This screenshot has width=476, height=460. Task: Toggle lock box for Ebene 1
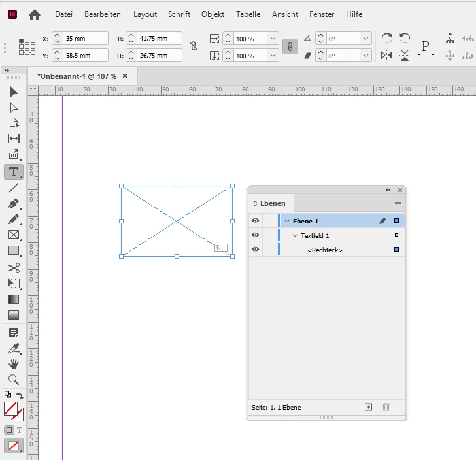[x=270, y=221]
